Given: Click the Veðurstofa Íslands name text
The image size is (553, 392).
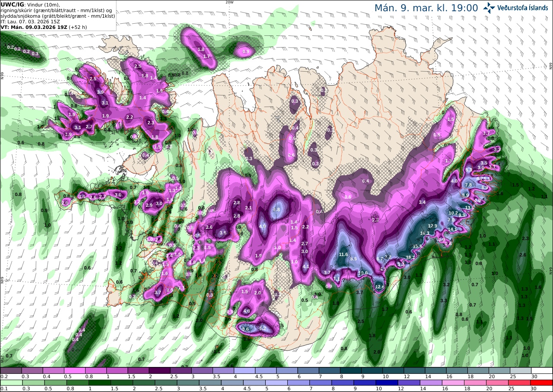Looking at the screenshot, I should pos(523,7).
